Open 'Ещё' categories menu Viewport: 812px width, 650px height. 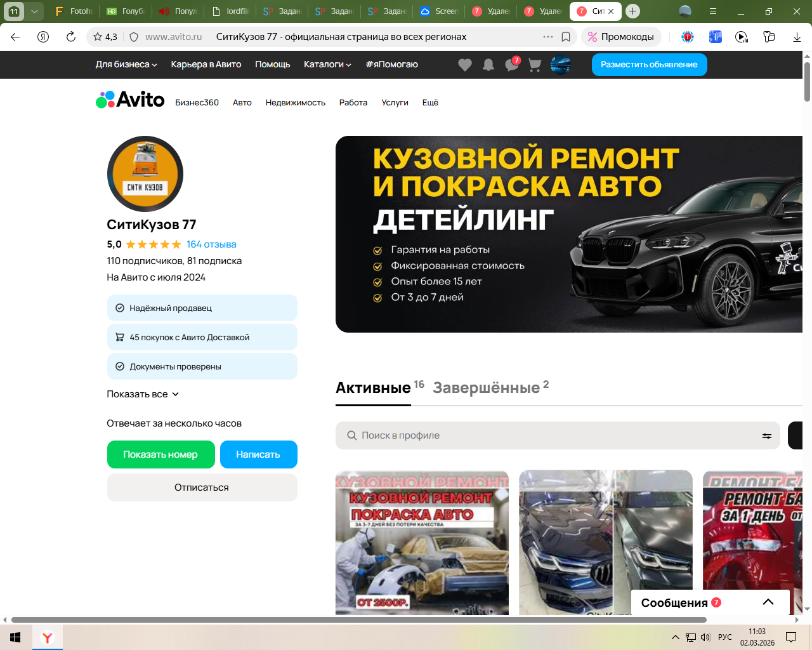pyautogui.click(x=430, y=102)
